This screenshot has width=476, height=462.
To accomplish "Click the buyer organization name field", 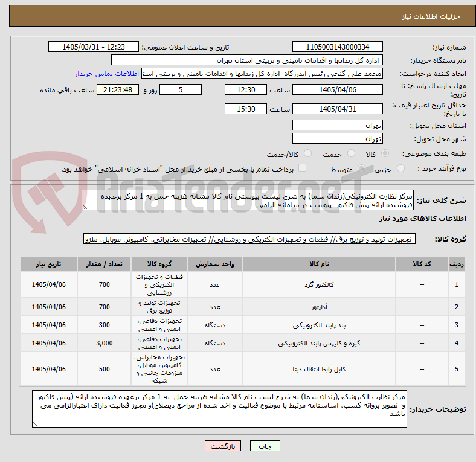I will click(x=247, y=60).
